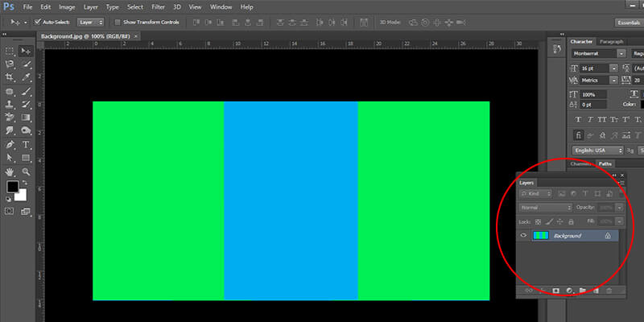Toggle lock all padlock icon
The width and height of the screenshot is (644, 322).
[x=571, y=222]
